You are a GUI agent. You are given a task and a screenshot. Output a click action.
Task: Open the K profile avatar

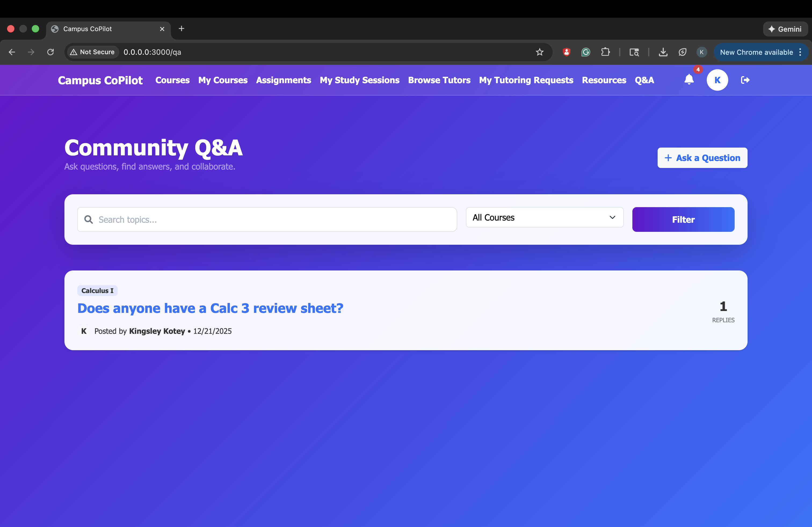[717, 80]
